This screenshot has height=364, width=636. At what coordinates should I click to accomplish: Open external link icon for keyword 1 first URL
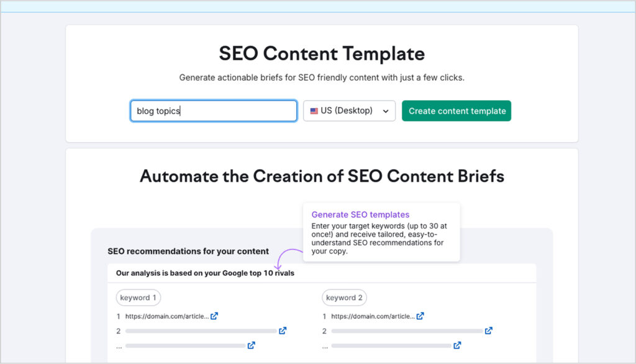(214, 316)
